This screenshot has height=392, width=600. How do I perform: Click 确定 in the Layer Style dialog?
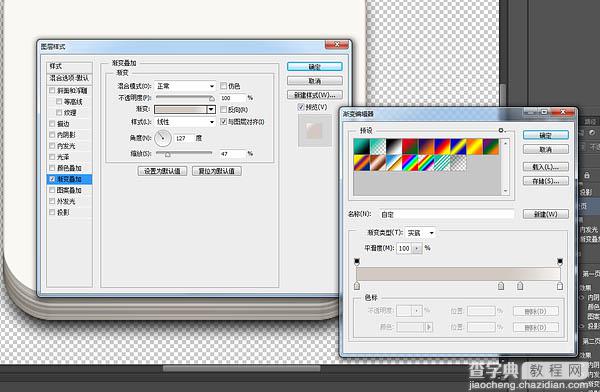point(315,67)
